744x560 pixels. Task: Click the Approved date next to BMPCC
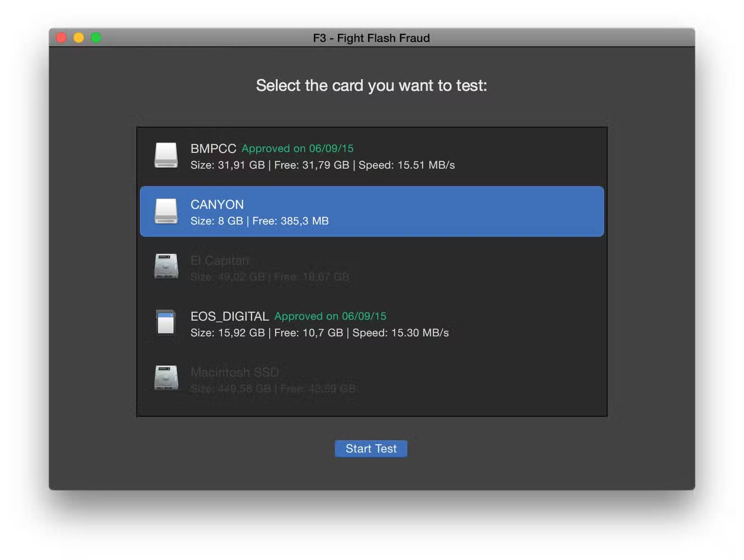[x=298, y=149]
